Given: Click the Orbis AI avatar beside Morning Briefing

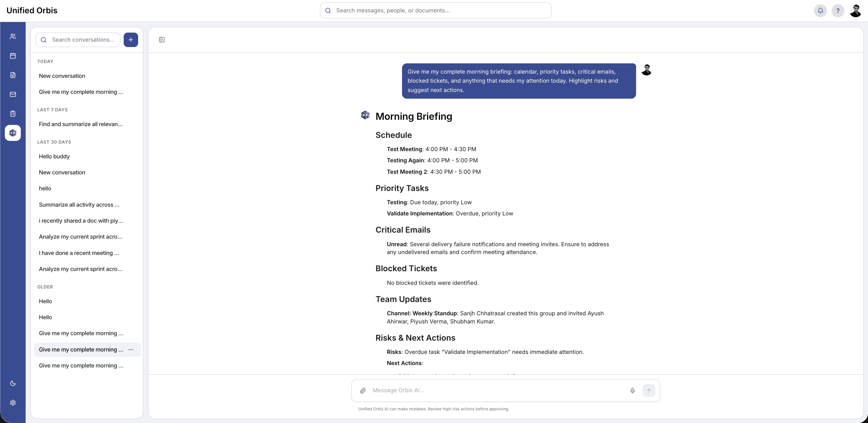Looking at the screenshot, I should tap(365, 115).
